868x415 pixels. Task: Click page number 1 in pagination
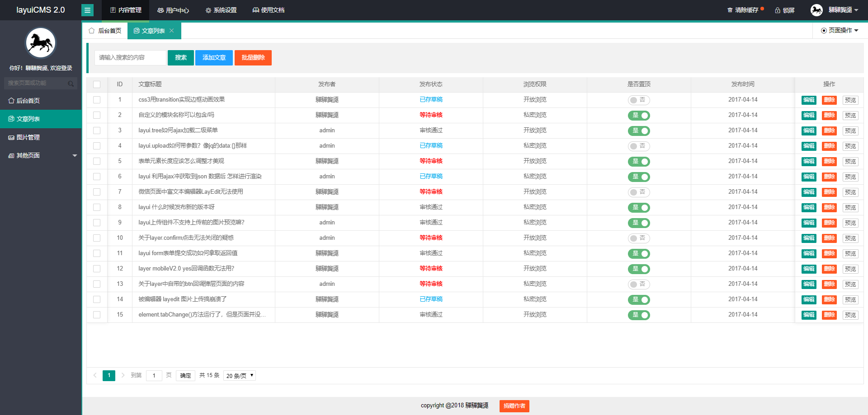(x=109, y=376)
